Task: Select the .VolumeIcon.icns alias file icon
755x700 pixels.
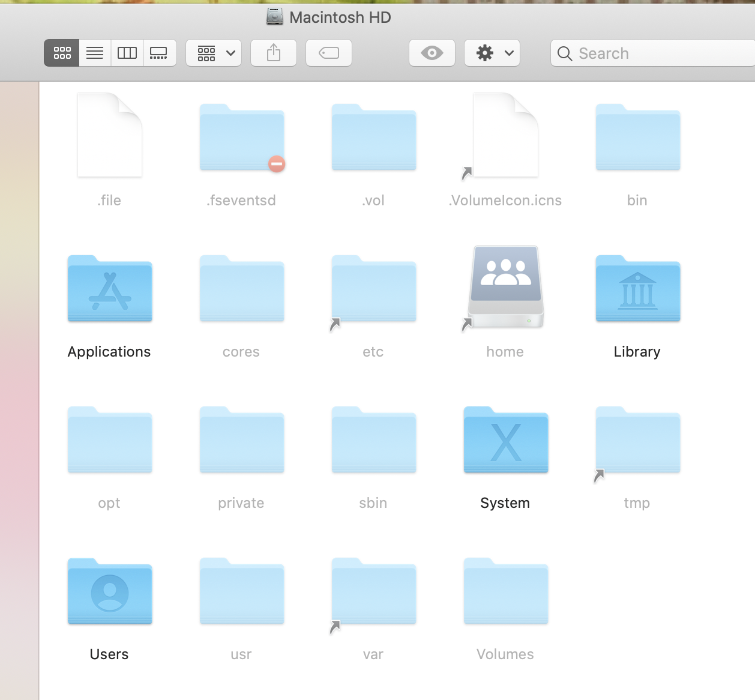Action: [504, 136]
